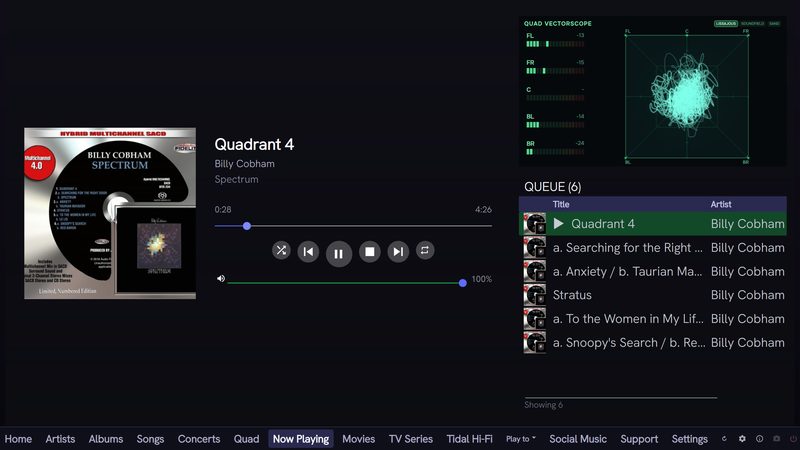Select 'a. Anxiety / b. Taurian Ma...' queue row
The height and width of the screenshot is (450, 800).
click(653, 271)
